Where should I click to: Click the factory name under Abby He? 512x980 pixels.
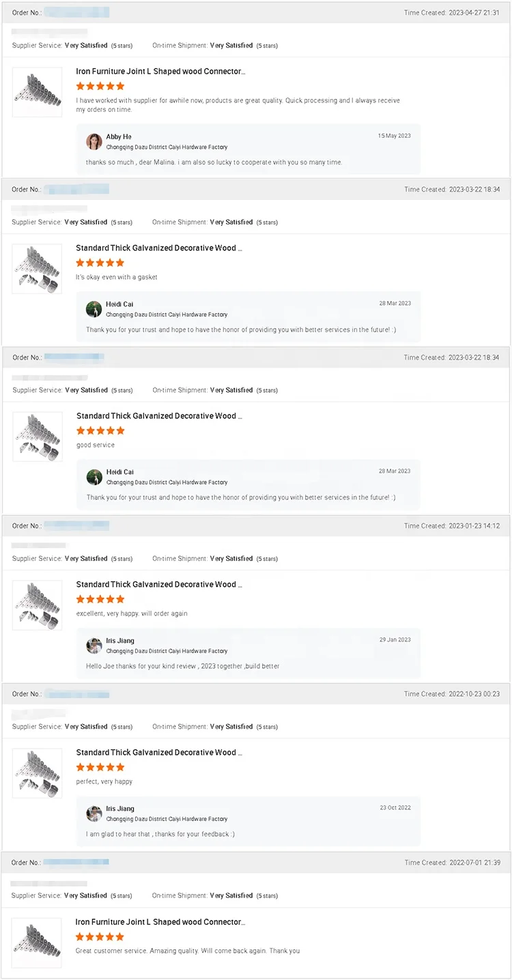click(167, 147)
